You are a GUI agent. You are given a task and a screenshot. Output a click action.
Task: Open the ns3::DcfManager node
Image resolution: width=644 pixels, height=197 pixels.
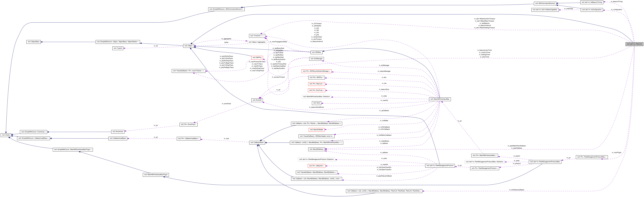[x=316, y=59]
